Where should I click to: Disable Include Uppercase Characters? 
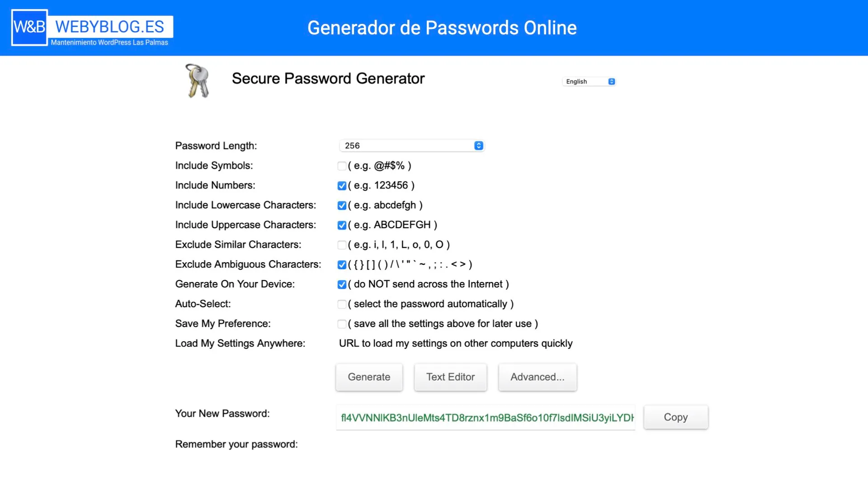pyautogui.click(x=342, y=225)
